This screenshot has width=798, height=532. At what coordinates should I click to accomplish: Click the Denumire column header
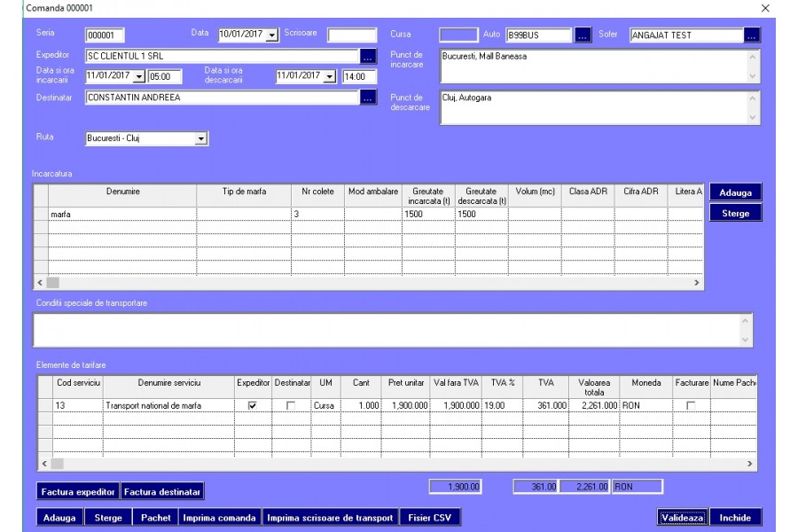click(x=122, y=196)
